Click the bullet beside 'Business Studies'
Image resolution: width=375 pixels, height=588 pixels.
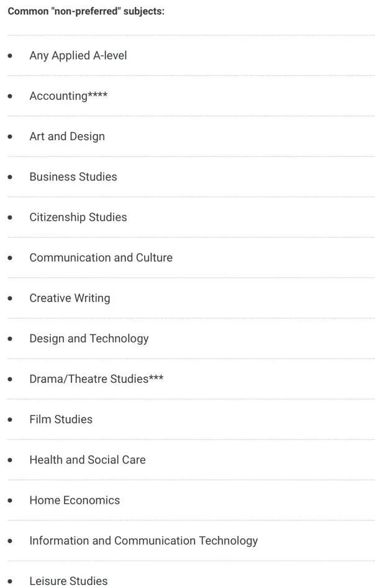coord(10,177)
